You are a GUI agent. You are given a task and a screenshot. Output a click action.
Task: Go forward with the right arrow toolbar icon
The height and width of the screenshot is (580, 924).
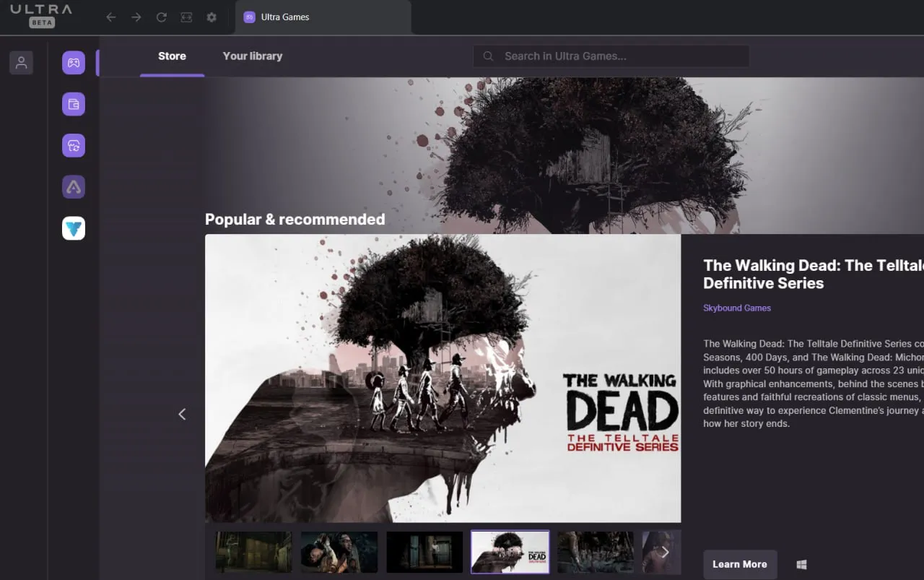click(136, 17)
